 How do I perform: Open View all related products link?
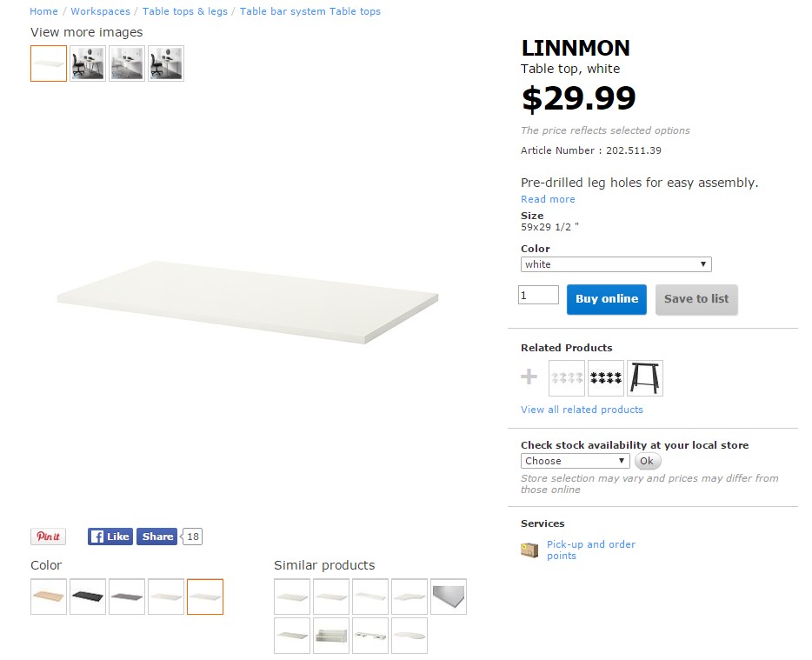coord(582,410)
